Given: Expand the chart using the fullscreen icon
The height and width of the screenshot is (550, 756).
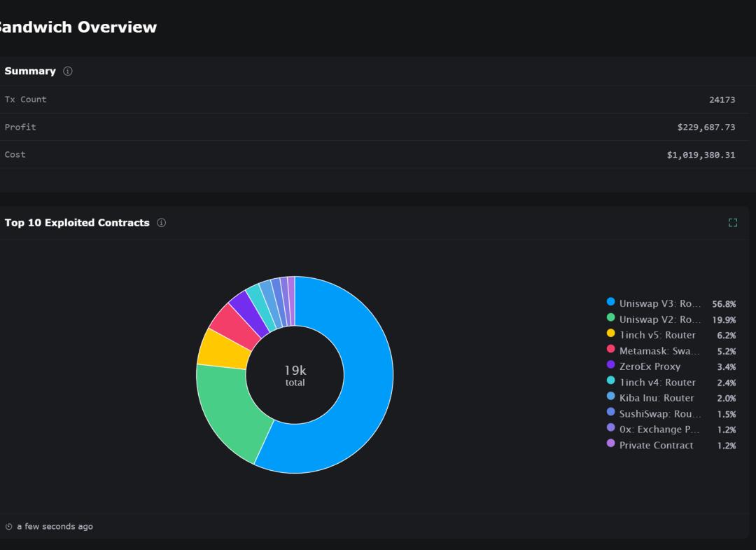Looking at the screenshot, I should tap(733, 222).
